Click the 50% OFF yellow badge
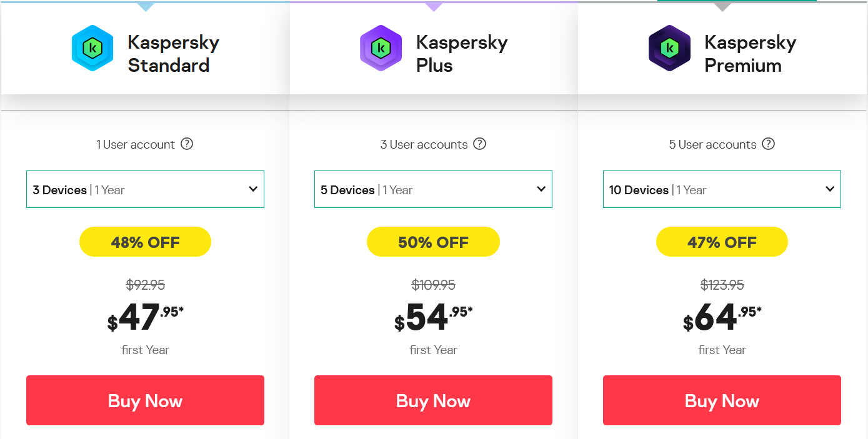This screenshot has height=439, width=868. [433, 242]
